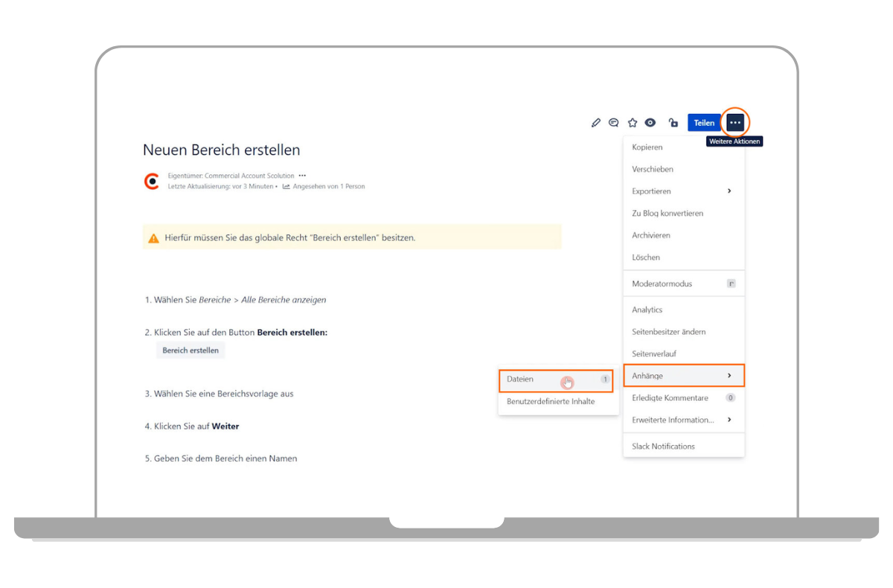The height and width of the screenshot is (588, 893).
Task: Toggle the eye watch page icon
Action: pos(650,123)
